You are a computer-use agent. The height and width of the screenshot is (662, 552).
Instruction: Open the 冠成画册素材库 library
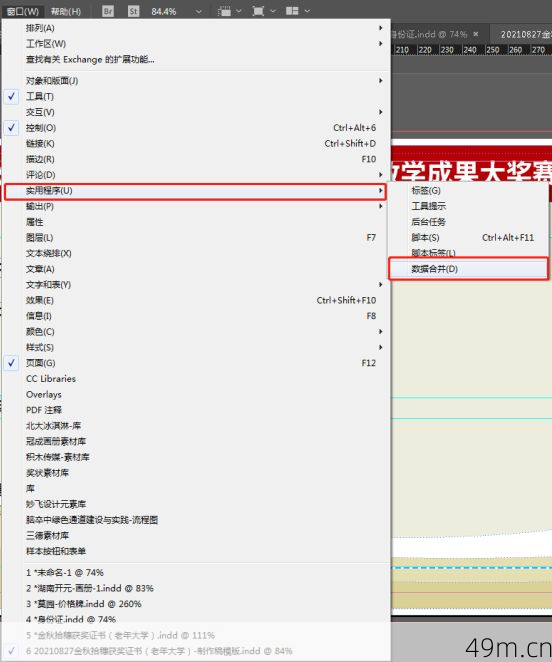pos(196,441)
